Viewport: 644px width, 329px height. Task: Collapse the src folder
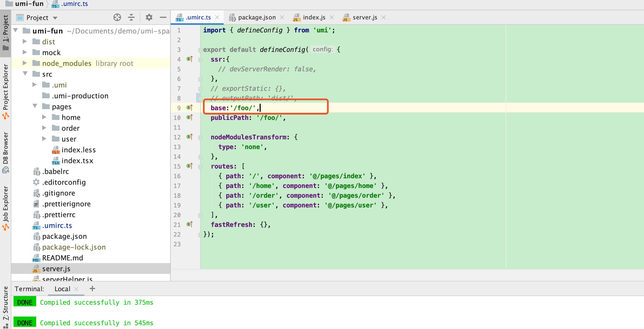tap(25, 74)
